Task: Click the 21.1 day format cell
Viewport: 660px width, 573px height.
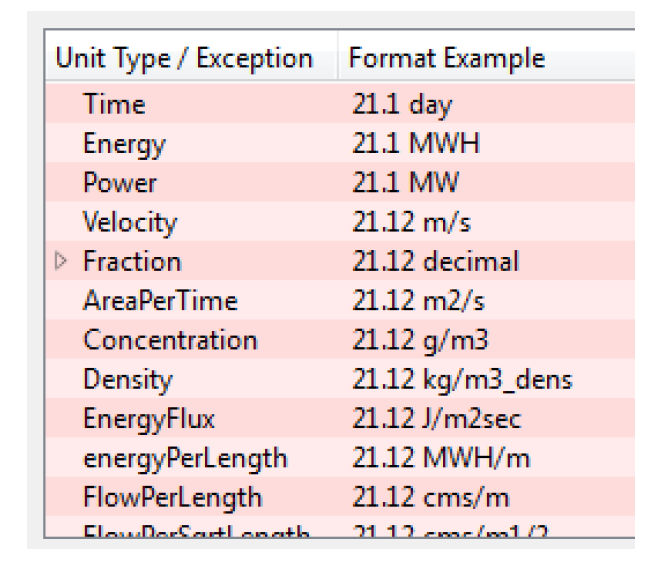Action: (401, 105)
